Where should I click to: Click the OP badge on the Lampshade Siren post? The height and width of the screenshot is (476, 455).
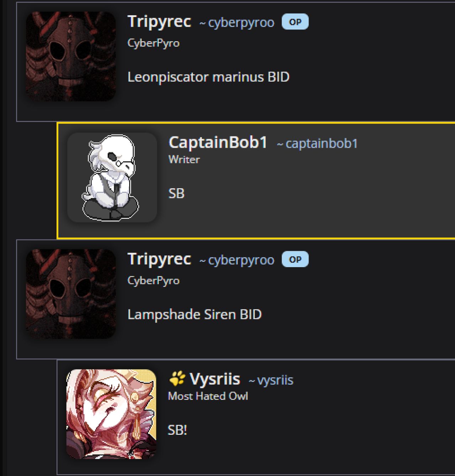click(295, 259)
